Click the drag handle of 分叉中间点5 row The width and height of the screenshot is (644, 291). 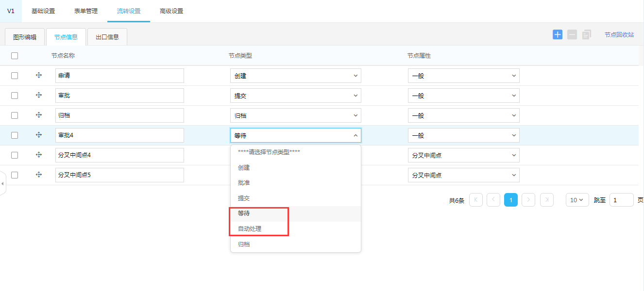[39, 175]
